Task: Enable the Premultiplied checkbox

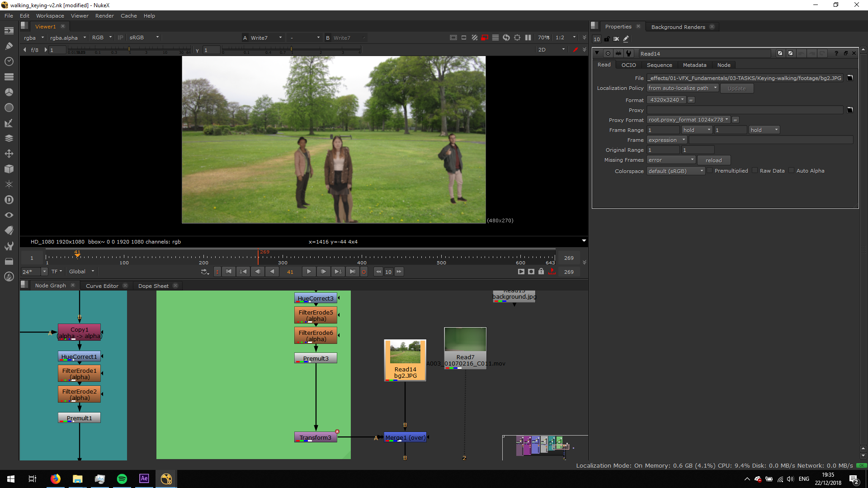Action: tap(710, 171)
